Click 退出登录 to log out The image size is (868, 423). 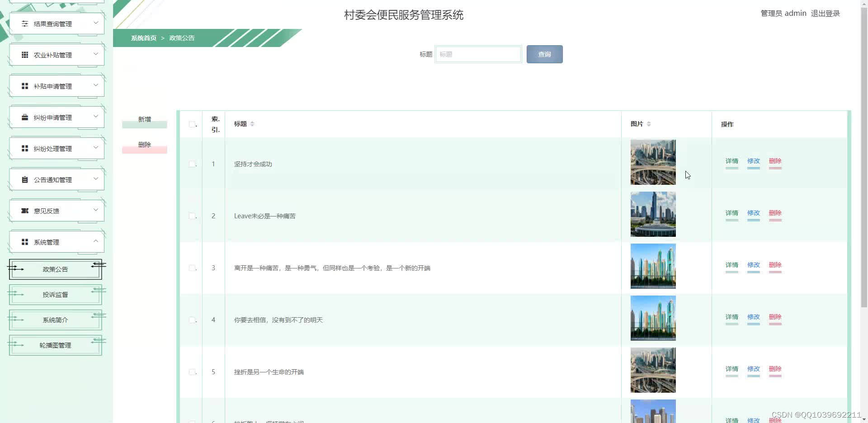pyautogui.click(x=825, y=14)
